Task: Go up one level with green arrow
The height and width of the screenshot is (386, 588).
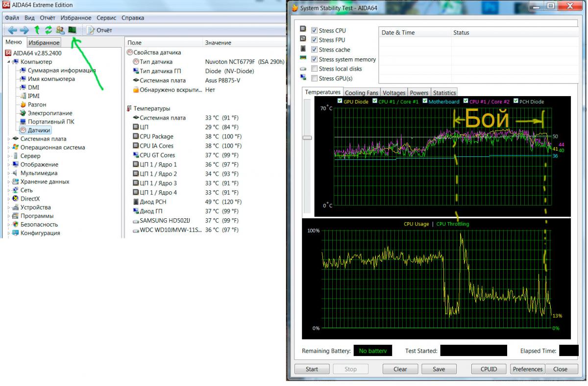Action: click(37, 30)
